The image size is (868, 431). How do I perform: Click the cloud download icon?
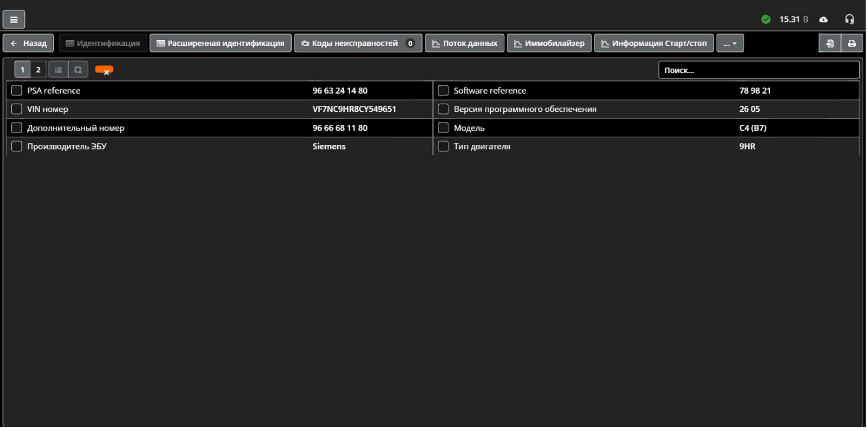tap(823, 18)
